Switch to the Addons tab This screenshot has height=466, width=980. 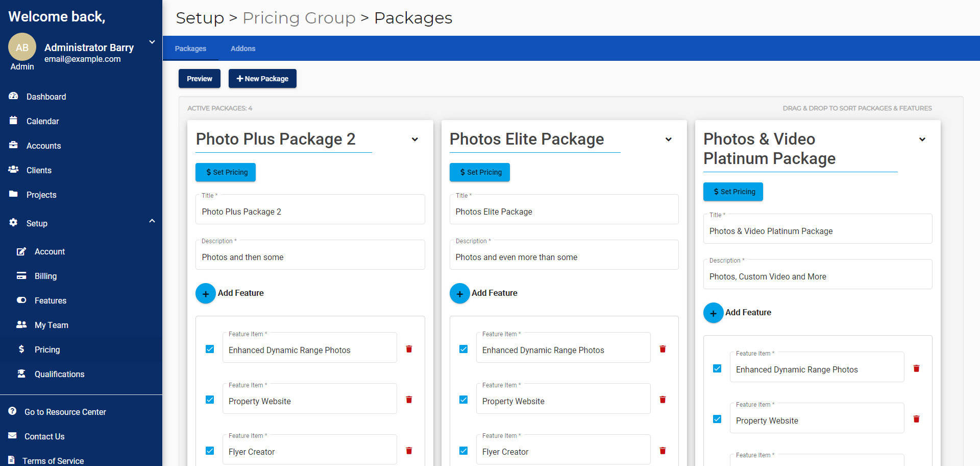point(243,49)
